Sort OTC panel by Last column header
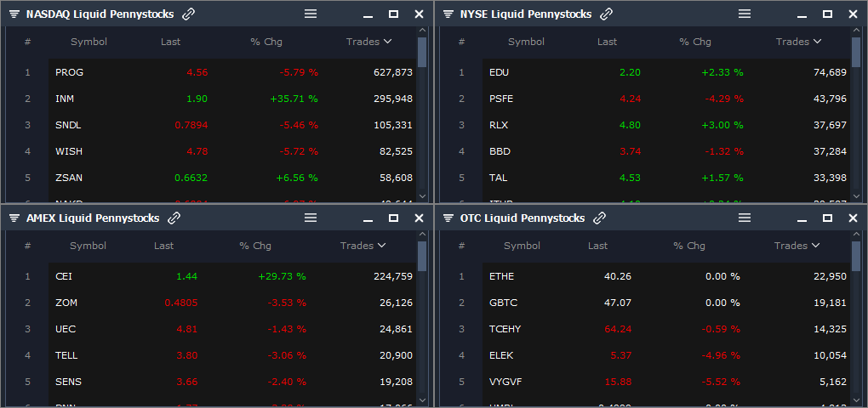This screenshot has height=408, width=868. point(598,246)
